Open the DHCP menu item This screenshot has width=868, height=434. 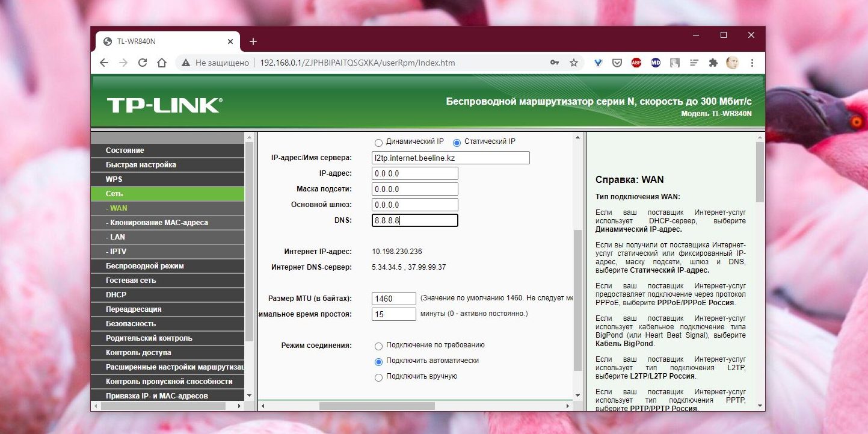[168, 295]
